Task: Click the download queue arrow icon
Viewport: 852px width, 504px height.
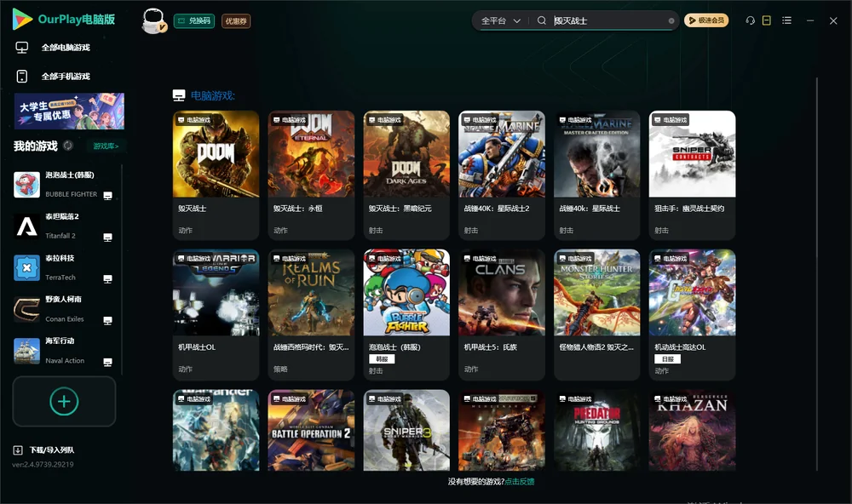Action: [x=18, y=450]
